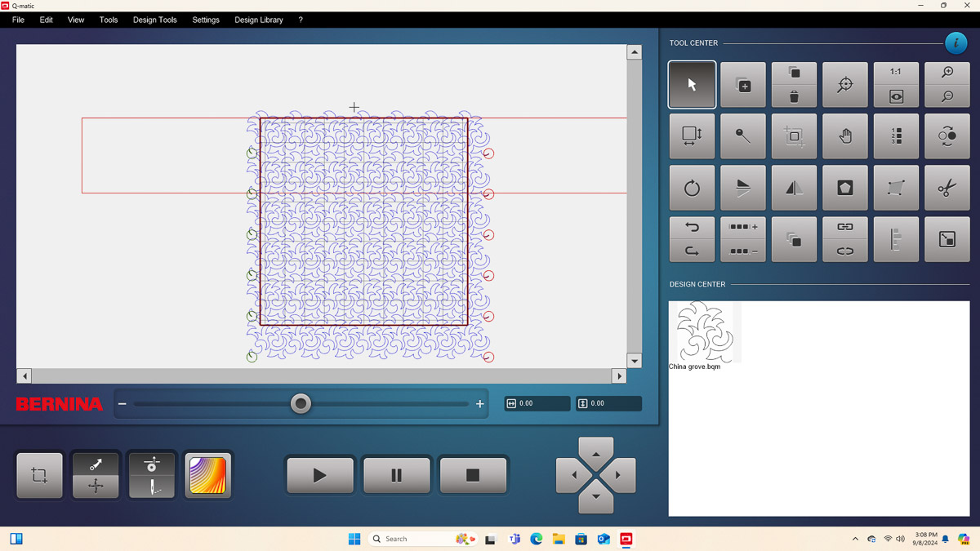Redo the last action

click(x=692, y=251)
